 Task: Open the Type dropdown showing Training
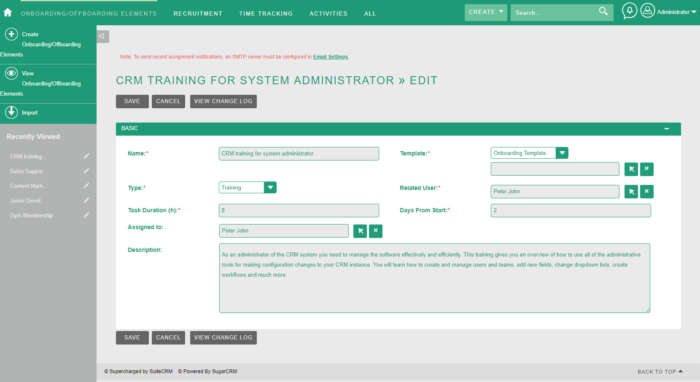[x=247, y=187]
